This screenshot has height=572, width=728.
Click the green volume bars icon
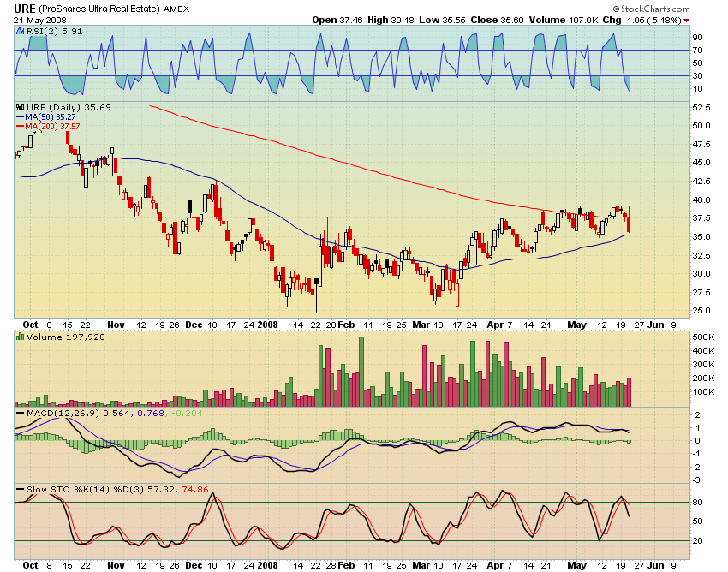click(20, 337)
